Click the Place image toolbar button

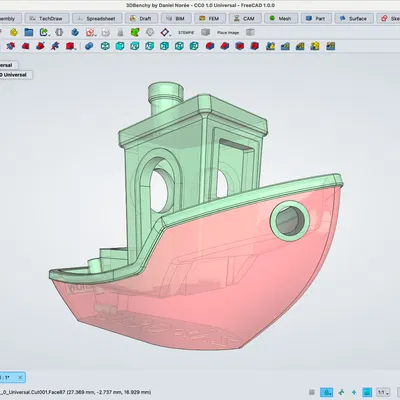(228, 33)
